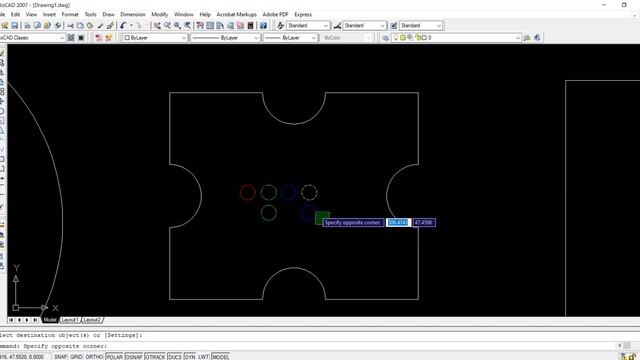Open the Draw menu
Image resolution: width=640 pixels, height=360 pixels.
click(x=108, y=14)
